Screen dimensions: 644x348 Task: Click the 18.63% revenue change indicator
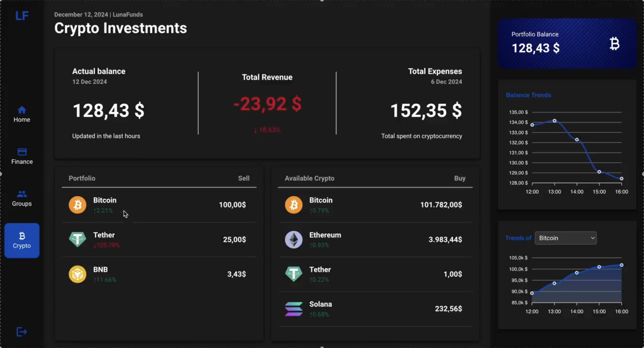pos(267,130)
